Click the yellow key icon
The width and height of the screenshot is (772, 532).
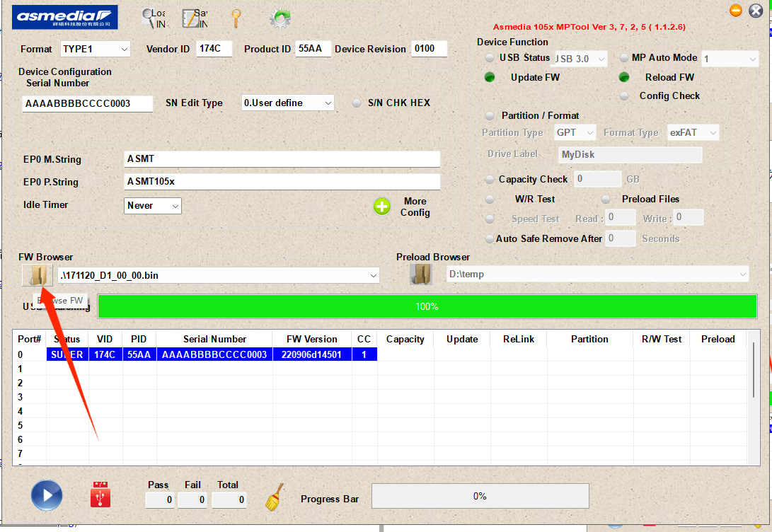coord(236,18)
